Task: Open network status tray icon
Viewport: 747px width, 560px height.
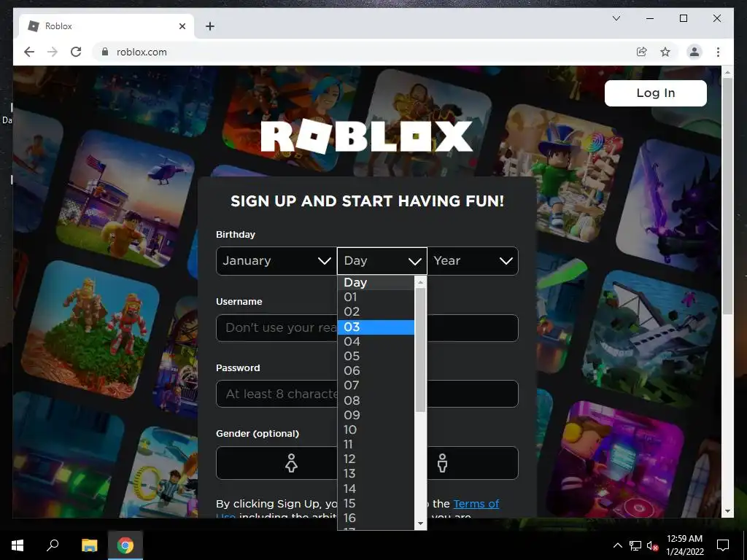Action: click(x=635, y=545)
